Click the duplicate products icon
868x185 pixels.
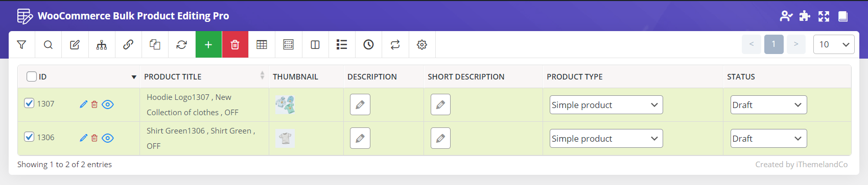coord(155,44)
